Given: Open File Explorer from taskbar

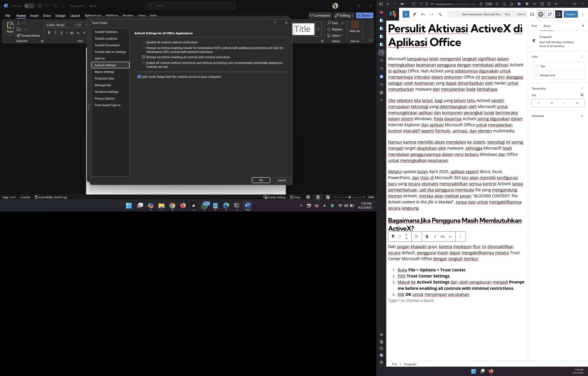Looking at the screenshot, I should [x=162, y=206].
